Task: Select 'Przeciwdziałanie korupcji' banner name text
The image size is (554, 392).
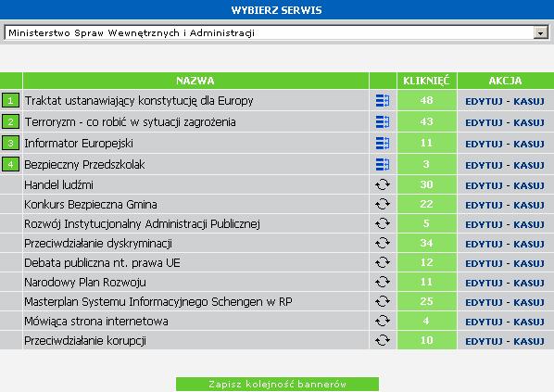Action: pyautogui.click(x=85, y=341)
